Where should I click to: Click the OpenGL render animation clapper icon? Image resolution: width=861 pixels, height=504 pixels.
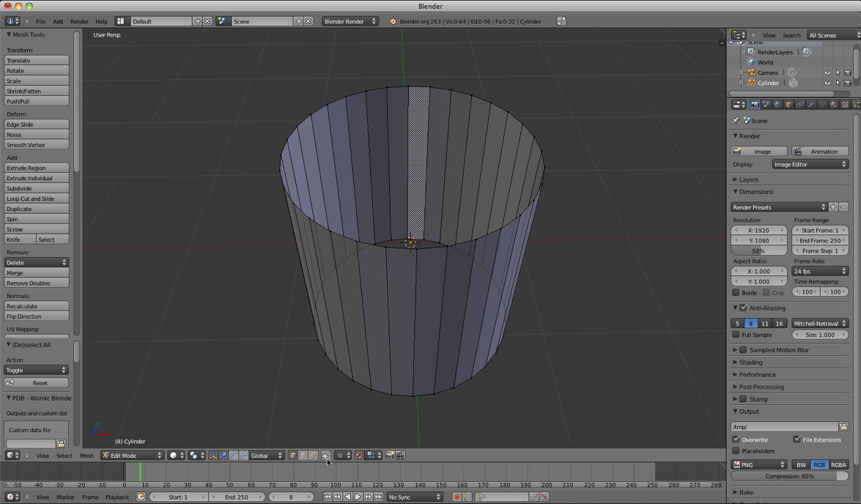tap(400, 455)
